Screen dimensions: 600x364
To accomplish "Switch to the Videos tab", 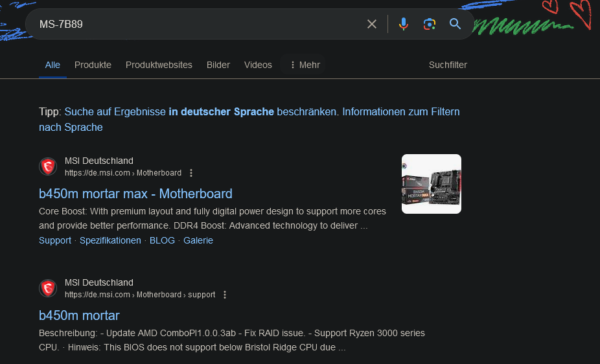I will [x=258, y=65].
